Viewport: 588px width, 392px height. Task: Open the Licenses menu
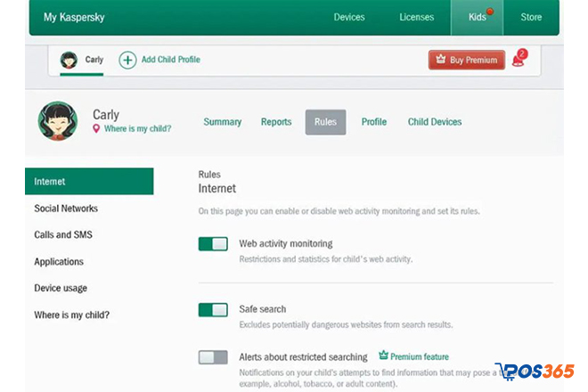pyautogui.click(x=417, y=17)
